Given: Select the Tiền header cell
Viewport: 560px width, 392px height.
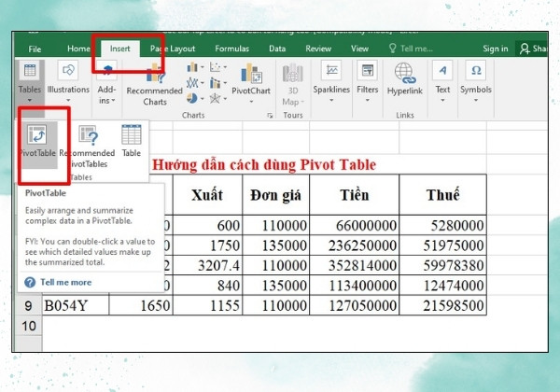Looking at the screenshot, I should coord(355,194).
